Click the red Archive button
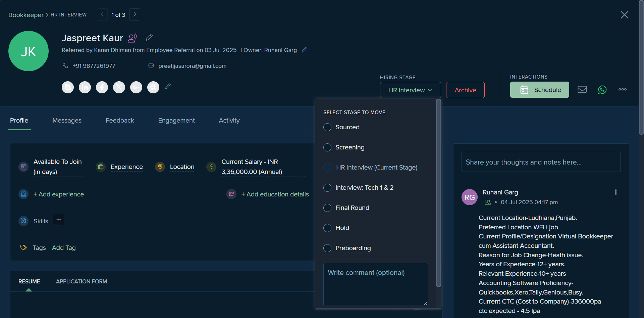Screen dimensions: 644x318 click(x=465, y=90)
